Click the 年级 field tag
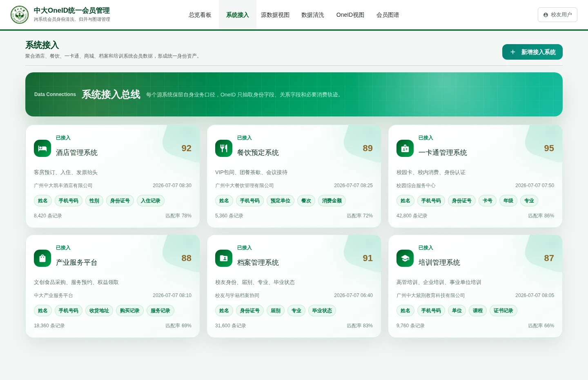 pos(508,201)
